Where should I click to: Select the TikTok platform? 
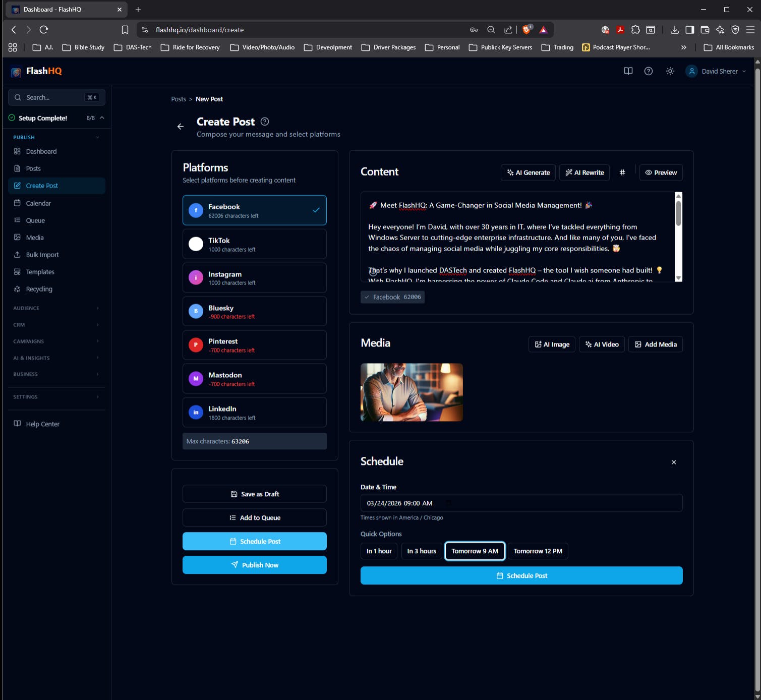click(254, 244)
